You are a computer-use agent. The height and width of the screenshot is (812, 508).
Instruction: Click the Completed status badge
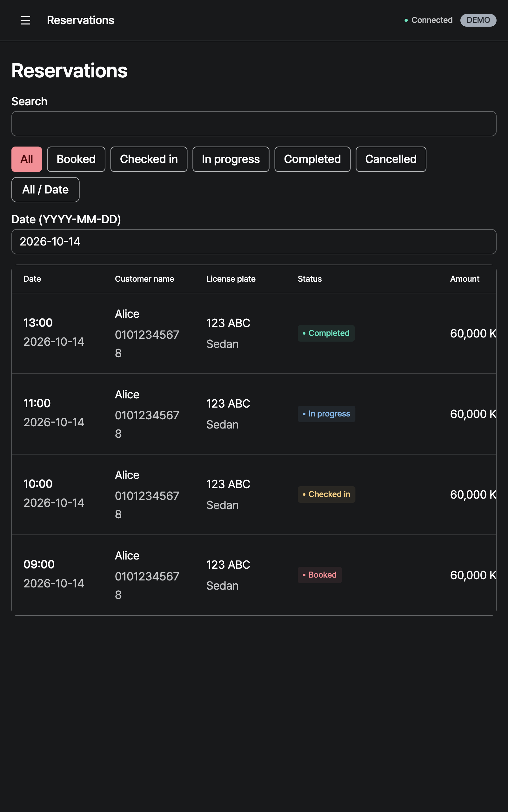pos(326,333)
